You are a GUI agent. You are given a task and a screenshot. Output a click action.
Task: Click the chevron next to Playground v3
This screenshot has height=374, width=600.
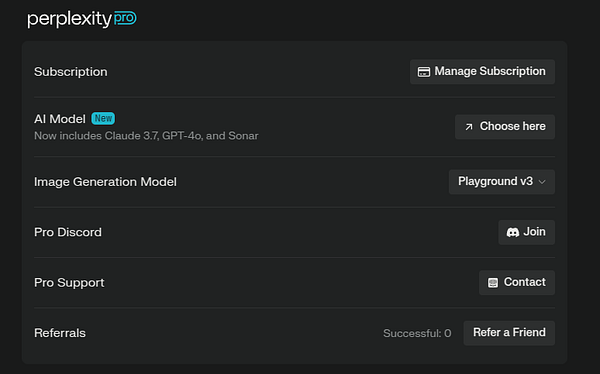click(542, 182)
